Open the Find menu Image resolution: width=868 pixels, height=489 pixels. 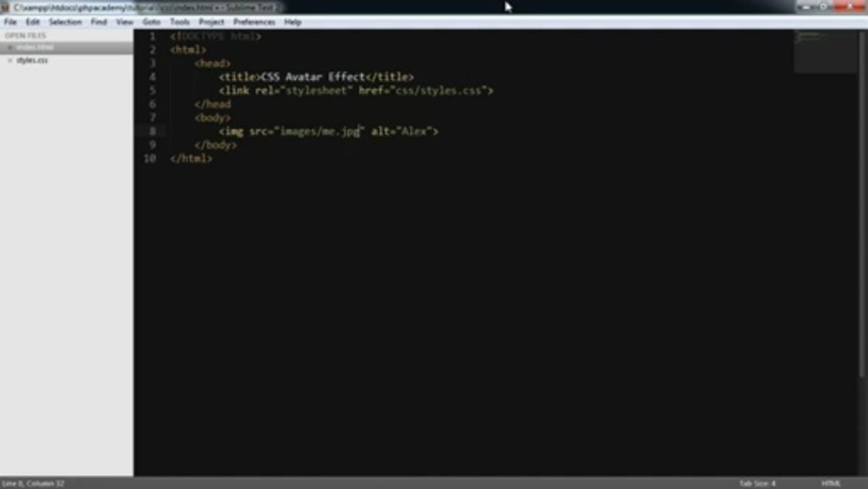[99, 22]
